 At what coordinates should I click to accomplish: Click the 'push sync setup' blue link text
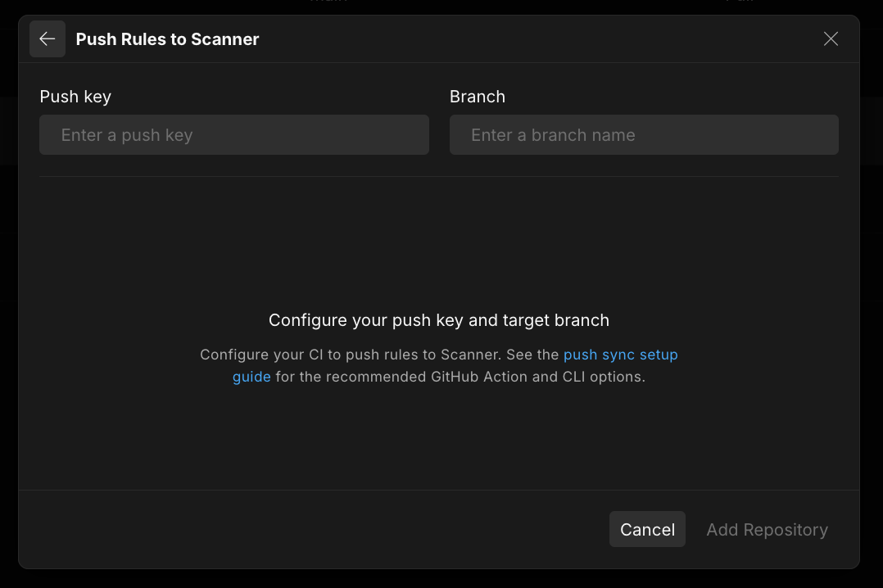point(621,355)
